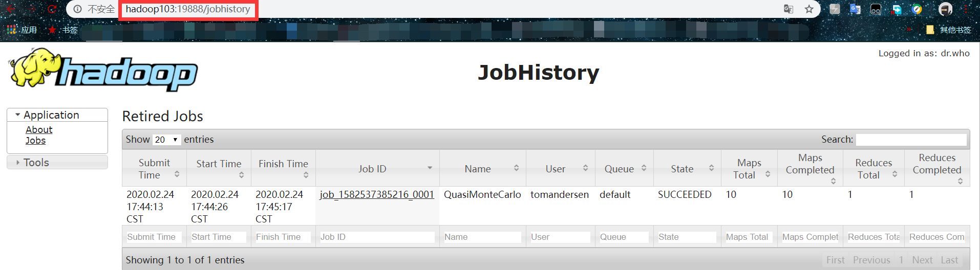Sort table by Finish Time column

283,169
